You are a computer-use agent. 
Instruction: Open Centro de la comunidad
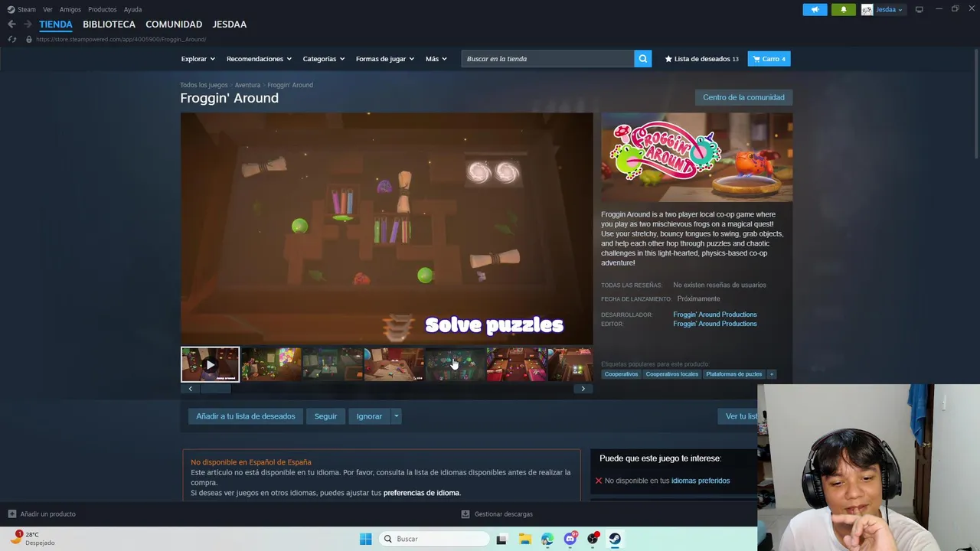[743, 97]
